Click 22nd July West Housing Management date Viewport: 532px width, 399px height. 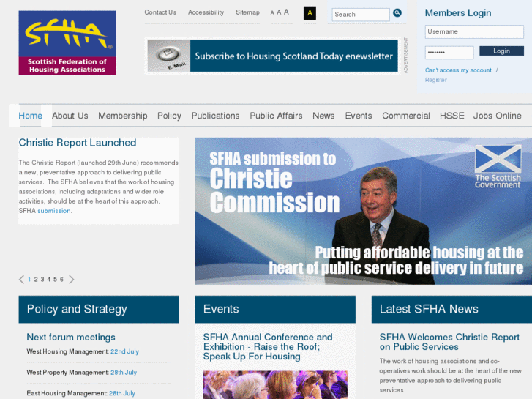[124, 352]
